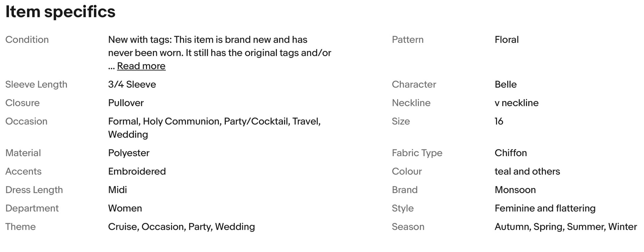Click the Chiffon fabric type value
Image resolution: width=644 pixels, height=252 pixels.
tap(511, 153)
